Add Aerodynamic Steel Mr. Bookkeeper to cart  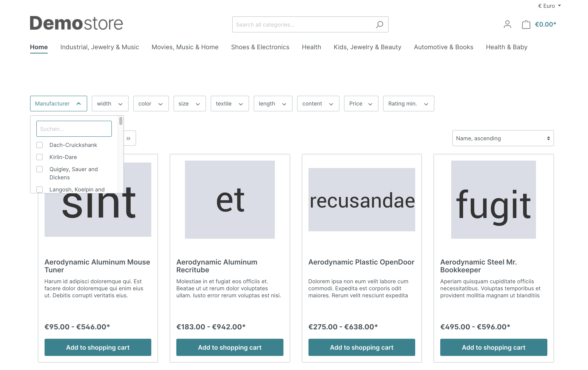494,347
